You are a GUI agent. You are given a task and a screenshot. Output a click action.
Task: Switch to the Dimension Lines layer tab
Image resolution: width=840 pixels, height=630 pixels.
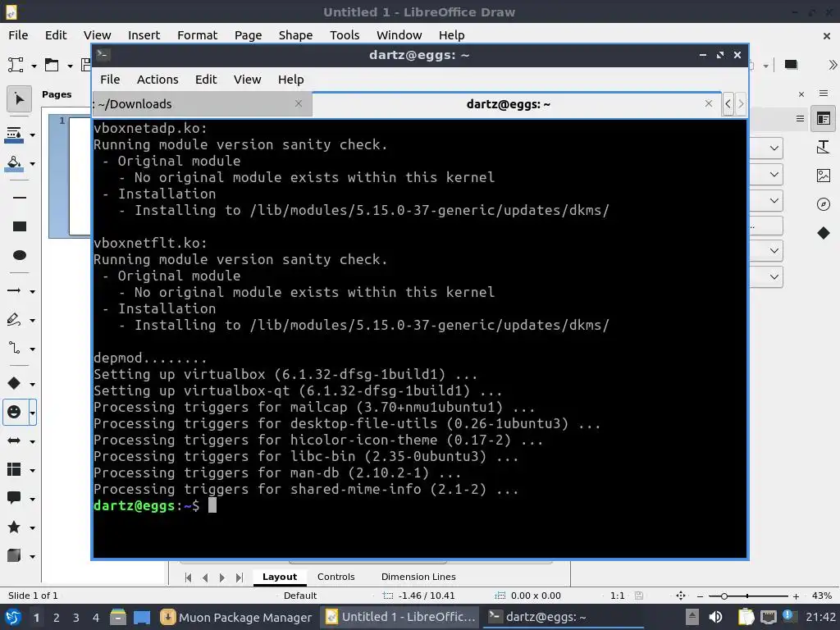point(418,577)
